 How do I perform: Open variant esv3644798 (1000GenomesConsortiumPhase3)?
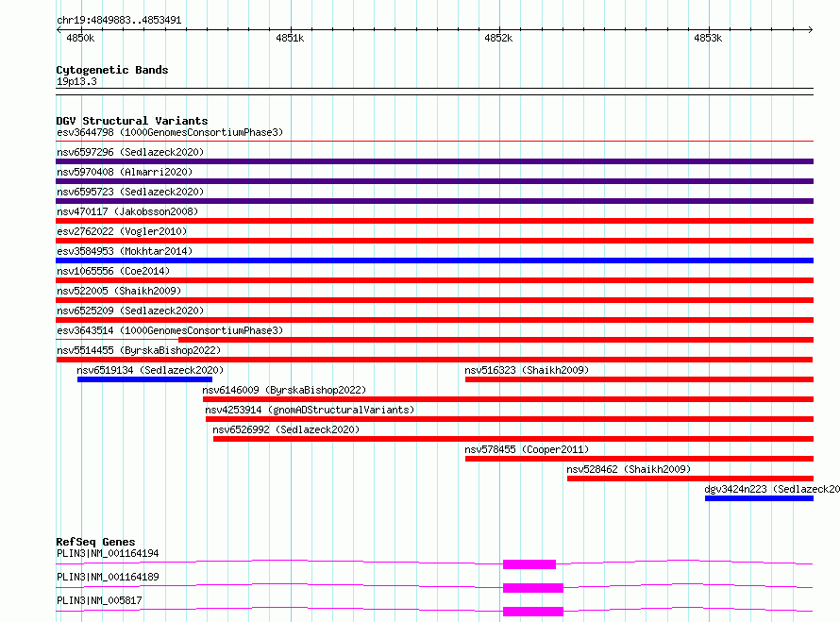pyautogui.click(x=170, y=132)
